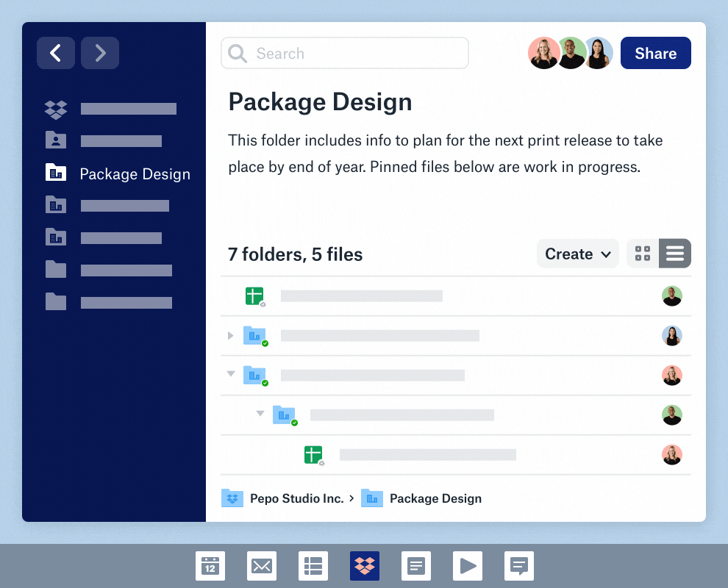728x588 pixels.
Task: Open the shared contacts folder in the sidebar
Action: click(x=56, y=140)
